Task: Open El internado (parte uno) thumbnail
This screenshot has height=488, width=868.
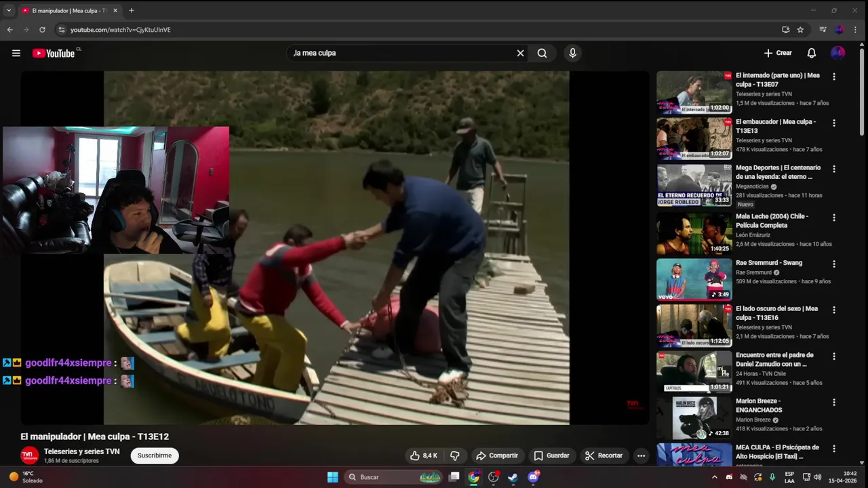Action: 694,92
